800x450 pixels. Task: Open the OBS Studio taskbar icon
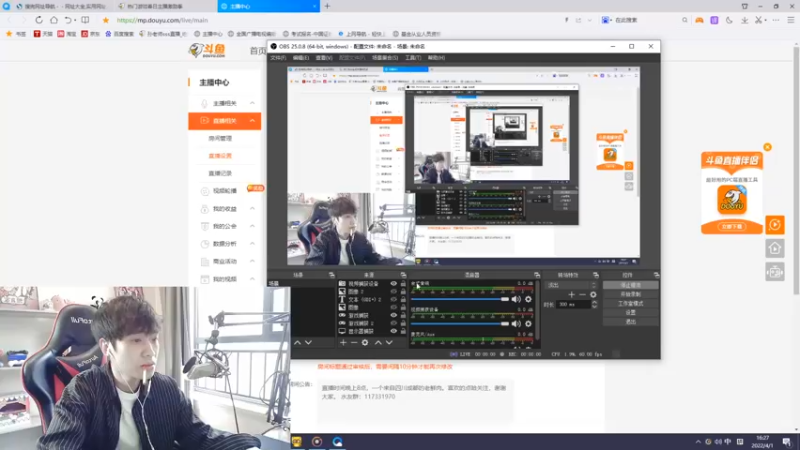point(317,441)
